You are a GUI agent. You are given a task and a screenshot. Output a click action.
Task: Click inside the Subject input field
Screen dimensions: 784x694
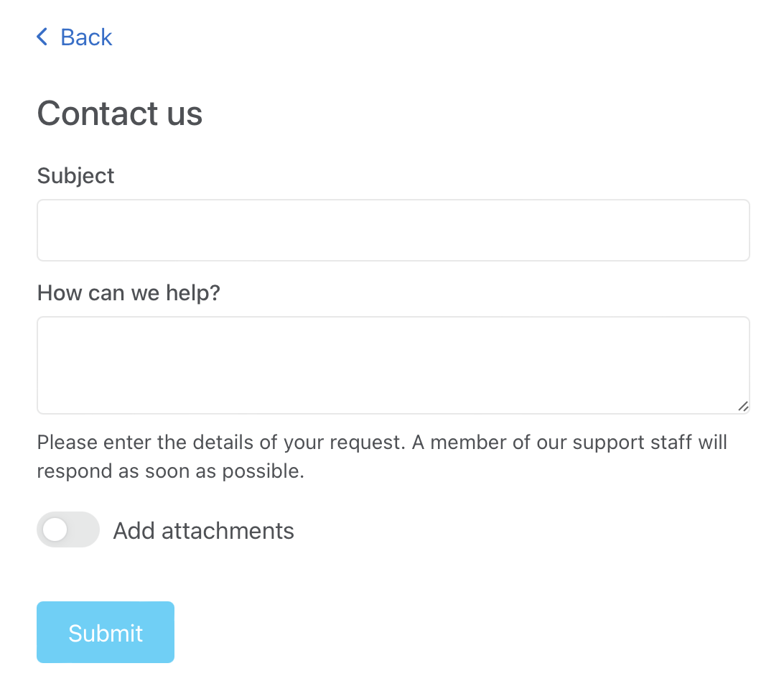(x=393, y=230)
